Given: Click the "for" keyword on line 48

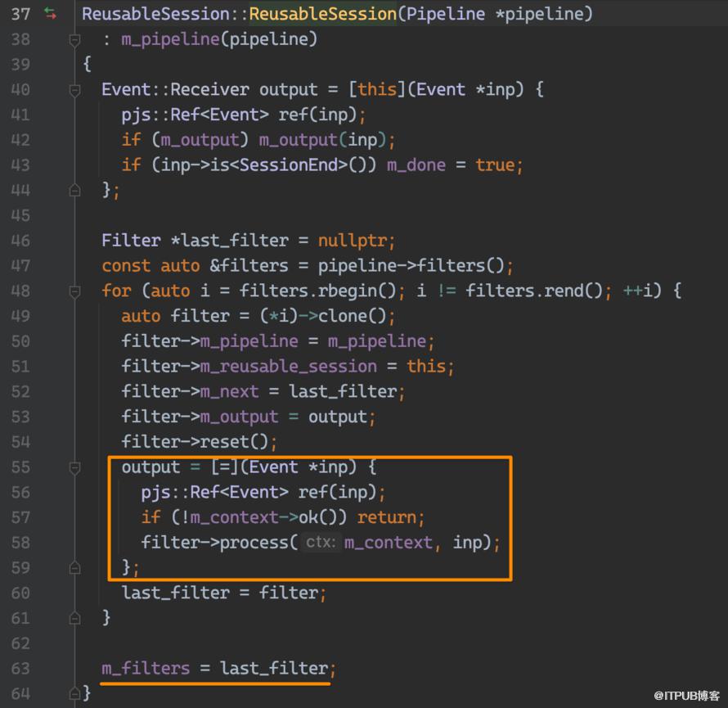Looking at the screenshot, I should pyautogui.click(x=116, y=291).
